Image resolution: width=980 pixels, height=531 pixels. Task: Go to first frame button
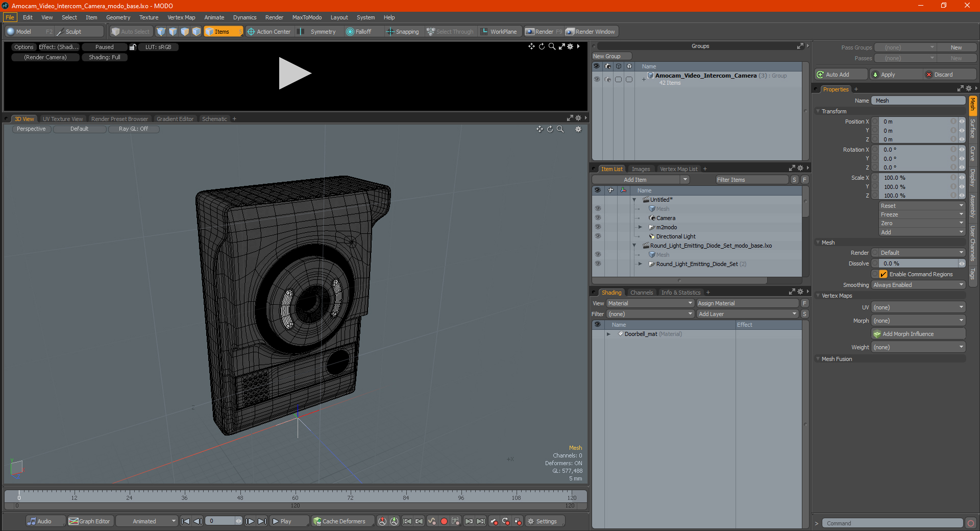click(186, 521)
